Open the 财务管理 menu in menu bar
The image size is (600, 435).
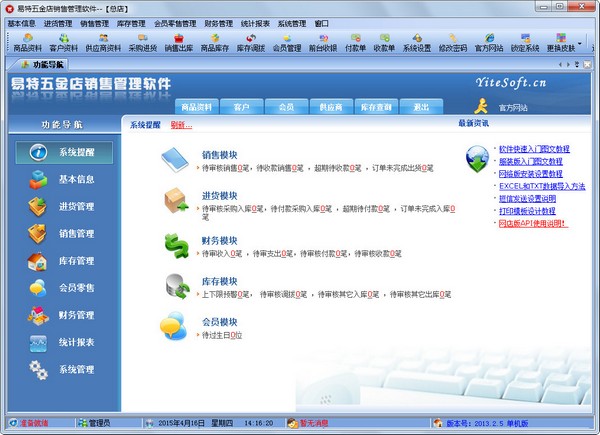pos(217,21)
